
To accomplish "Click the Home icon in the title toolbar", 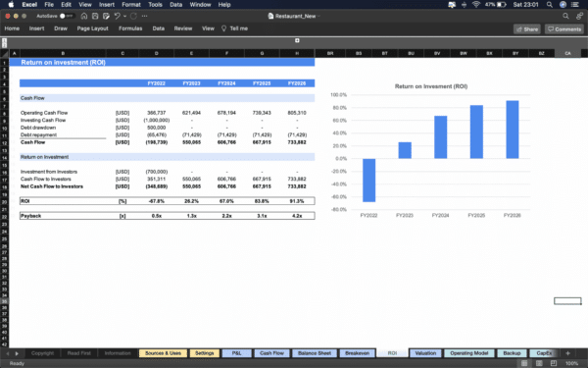I will (x=84, y=16).
